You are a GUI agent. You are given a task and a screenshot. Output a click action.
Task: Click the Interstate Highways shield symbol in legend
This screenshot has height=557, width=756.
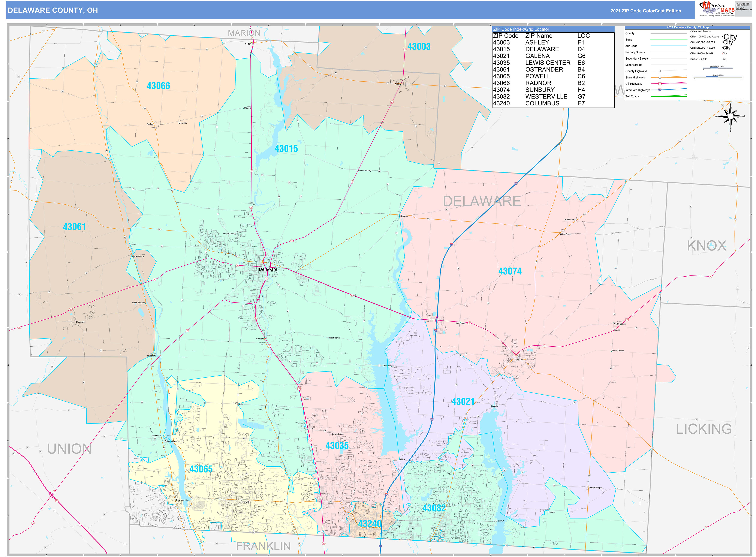pos(660,90)
